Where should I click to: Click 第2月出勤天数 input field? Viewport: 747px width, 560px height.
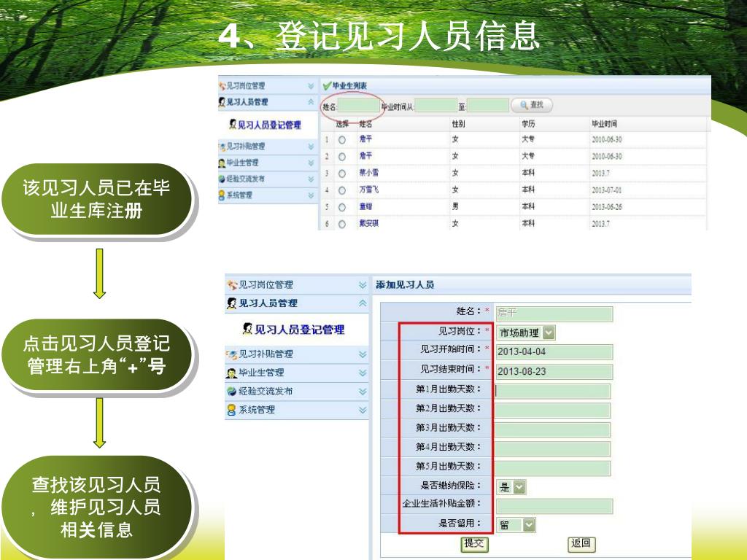(553, 410)
